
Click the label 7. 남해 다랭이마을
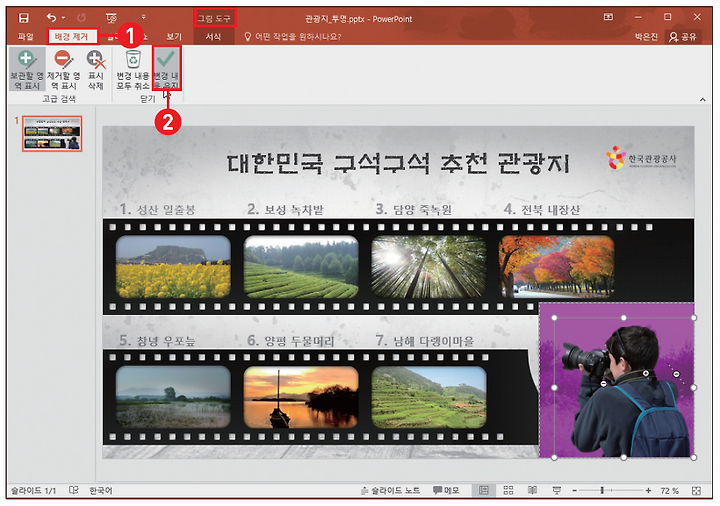click(424, 341)
